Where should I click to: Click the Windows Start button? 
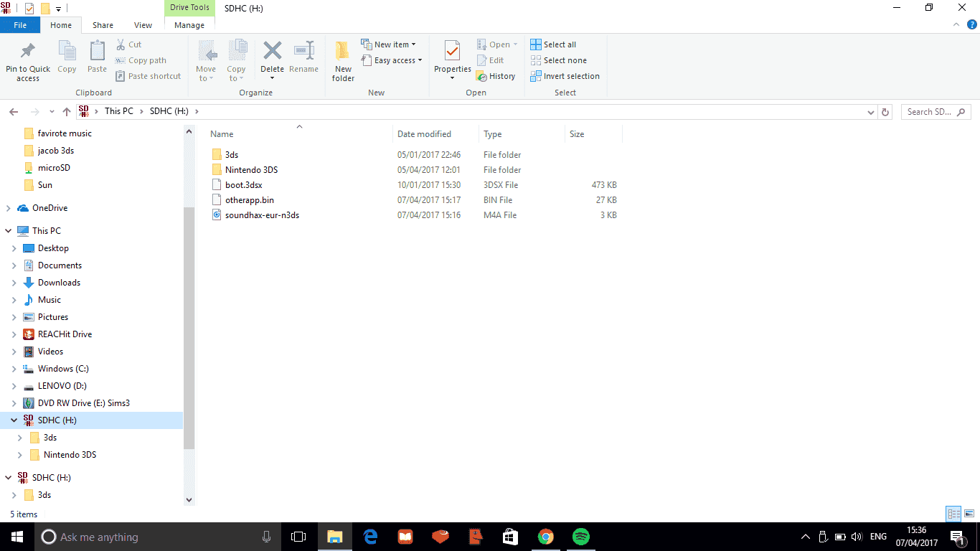pyautogui.click(x=17, y=537)
